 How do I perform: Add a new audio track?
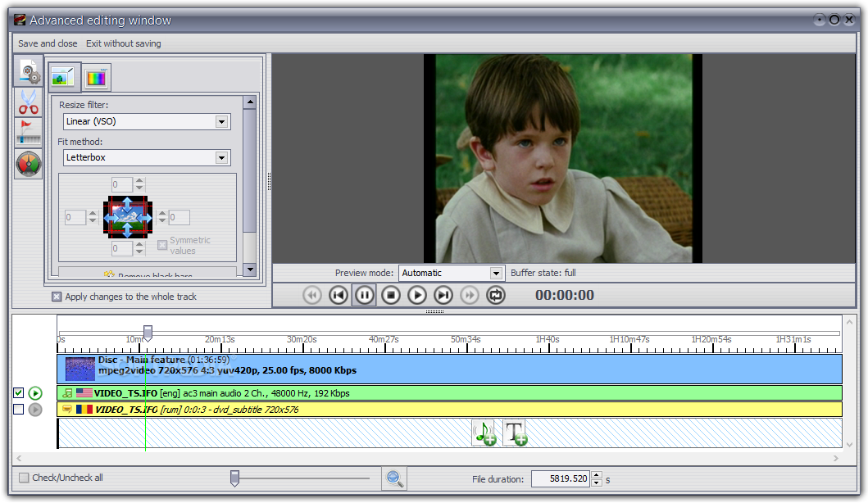(485, 433)
